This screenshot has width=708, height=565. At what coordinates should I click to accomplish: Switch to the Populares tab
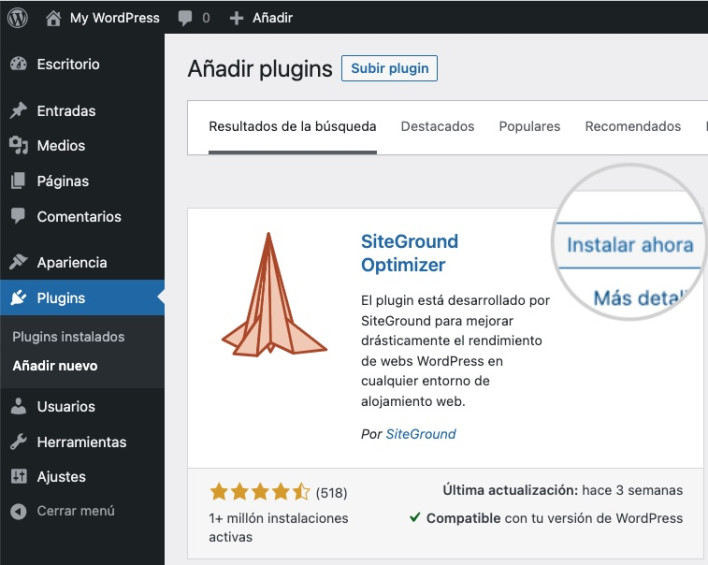click(530, 126)
